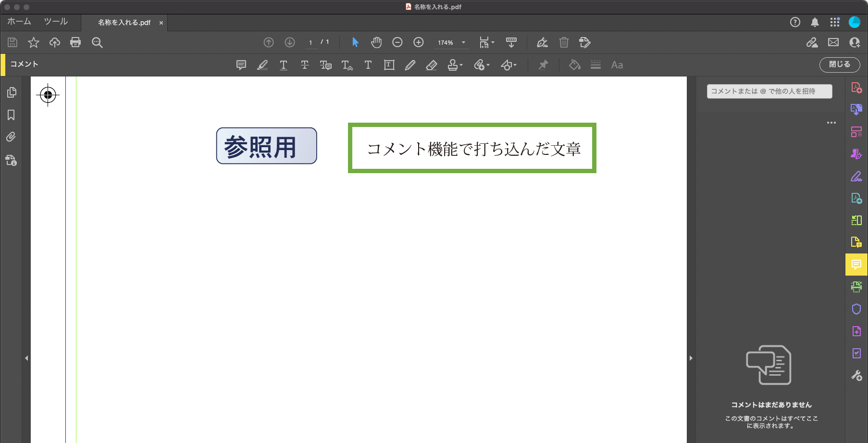Screen dimensions: 868x443
Task: Toggle the keep tool selected pin
Action: coord(543,65)
